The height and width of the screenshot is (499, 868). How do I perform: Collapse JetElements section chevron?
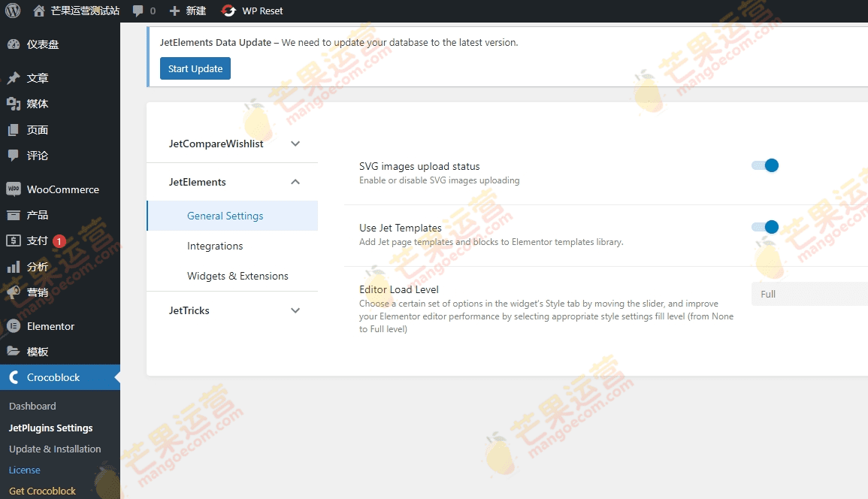point(295,182)
